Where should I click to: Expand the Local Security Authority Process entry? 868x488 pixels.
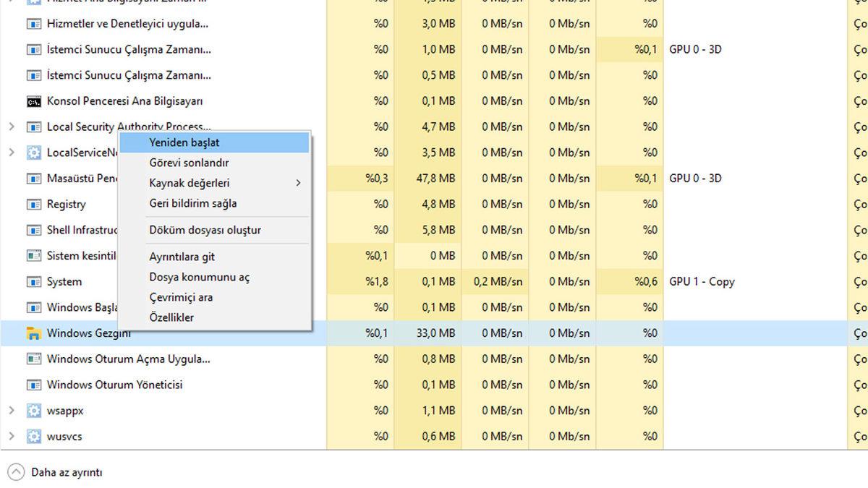pos(10,127)
